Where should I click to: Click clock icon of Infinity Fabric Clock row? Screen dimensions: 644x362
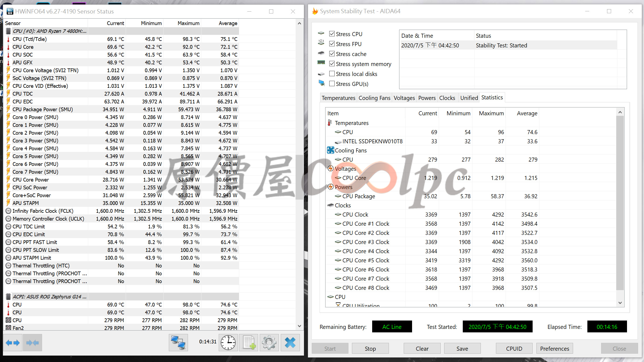[x=8, y=211]
